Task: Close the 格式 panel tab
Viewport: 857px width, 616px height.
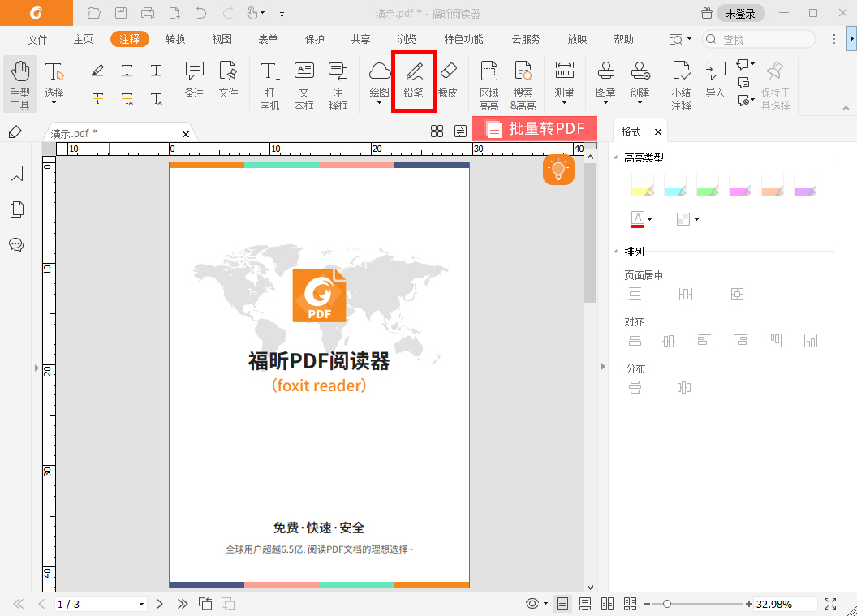Action: [658, 131]
